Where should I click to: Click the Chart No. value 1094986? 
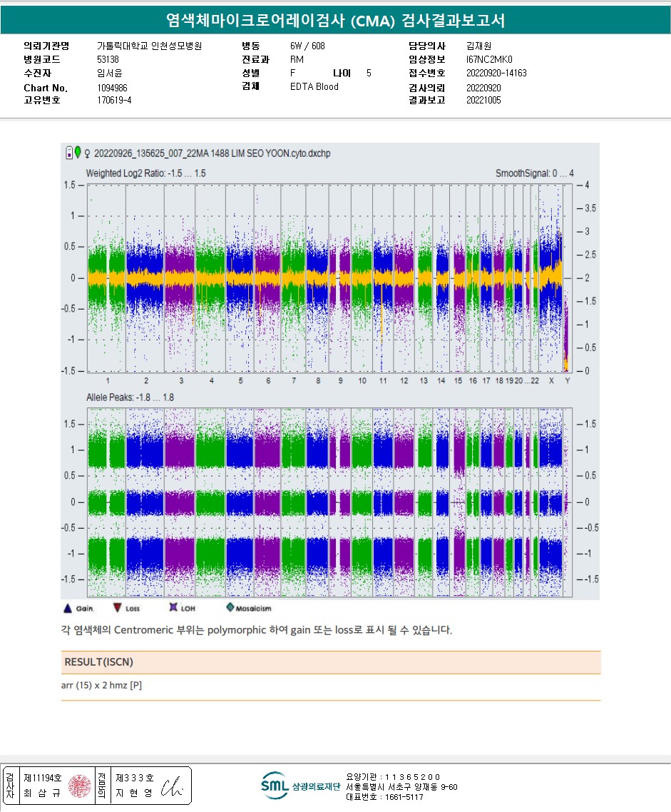[x=112, y=88]
